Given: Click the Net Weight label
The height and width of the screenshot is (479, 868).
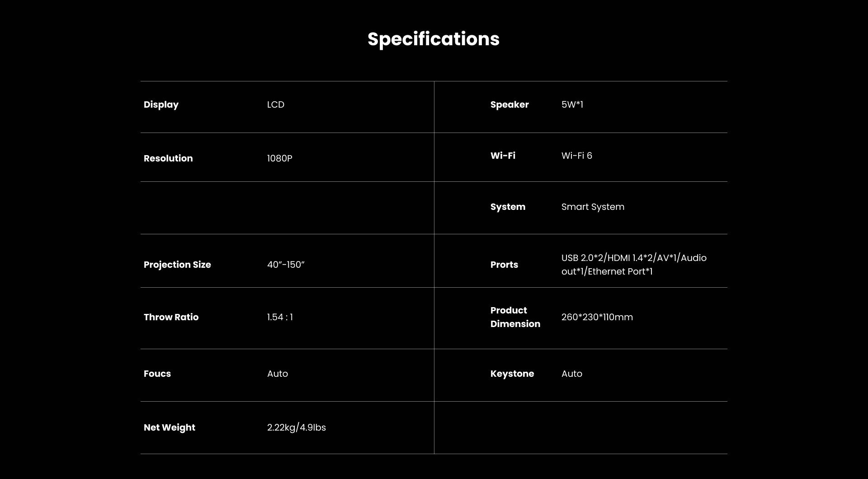Looking at the screenshot, I should click(x=169, y=427).
